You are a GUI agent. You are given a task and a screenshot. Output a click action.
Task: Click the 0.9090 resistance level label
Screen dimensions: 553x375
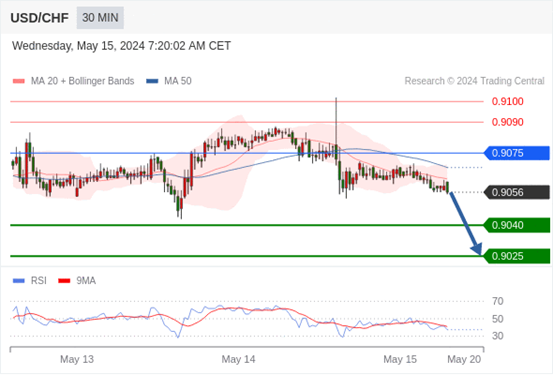pyautogui.click(x=508, y=122)
